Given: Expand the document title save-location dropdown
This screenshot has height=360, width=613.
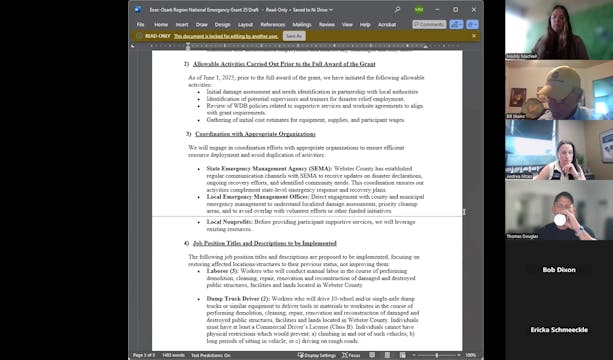Looking at the screenshot, I should 331,10.
